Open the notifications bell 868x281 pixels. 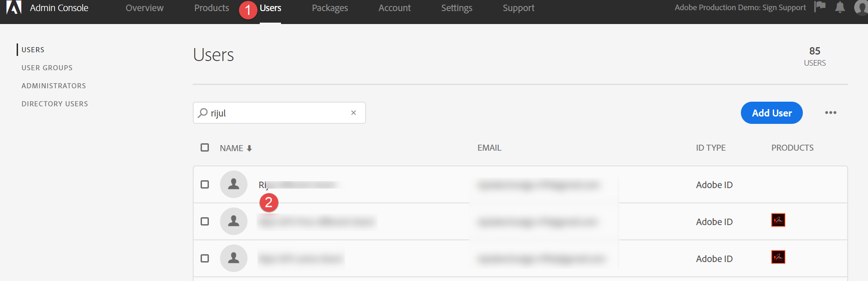(x=840, y=7)
